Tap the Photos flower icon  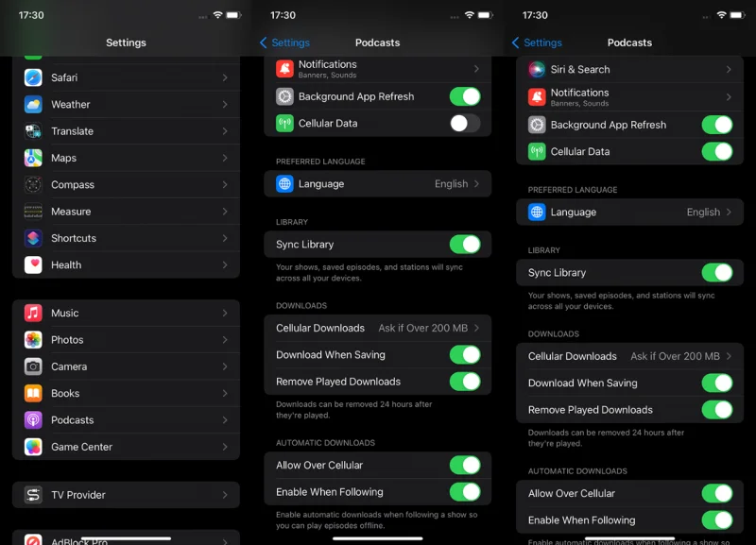click(x=33, y=340)
